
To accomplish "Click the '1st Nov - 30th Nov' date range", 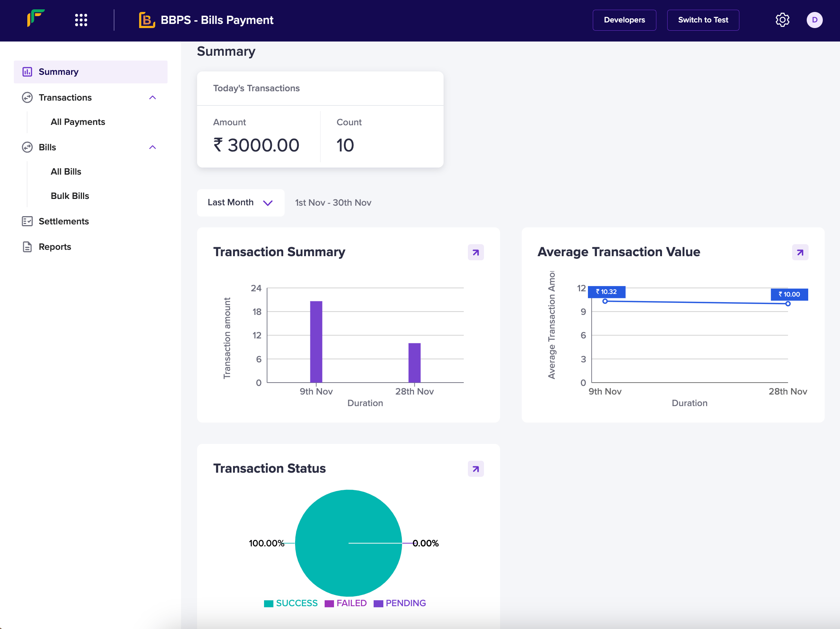I will (333, 203).
